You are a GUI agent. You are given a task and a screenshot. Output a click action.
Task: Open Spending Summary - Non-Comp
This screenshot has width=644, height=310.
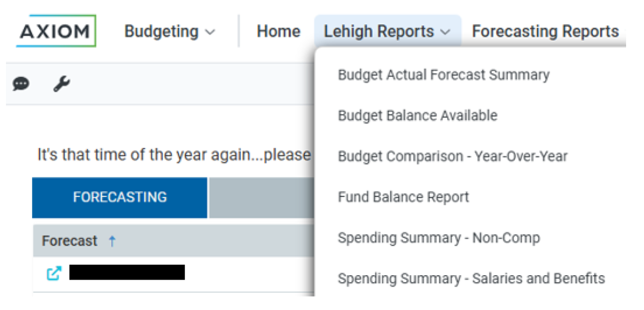tap(438, 238)
